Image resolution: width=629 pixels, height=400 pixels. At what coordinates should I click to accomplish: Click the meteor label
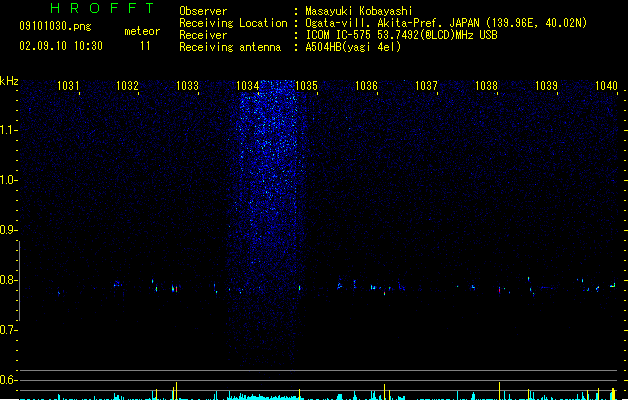click(142, 31)
